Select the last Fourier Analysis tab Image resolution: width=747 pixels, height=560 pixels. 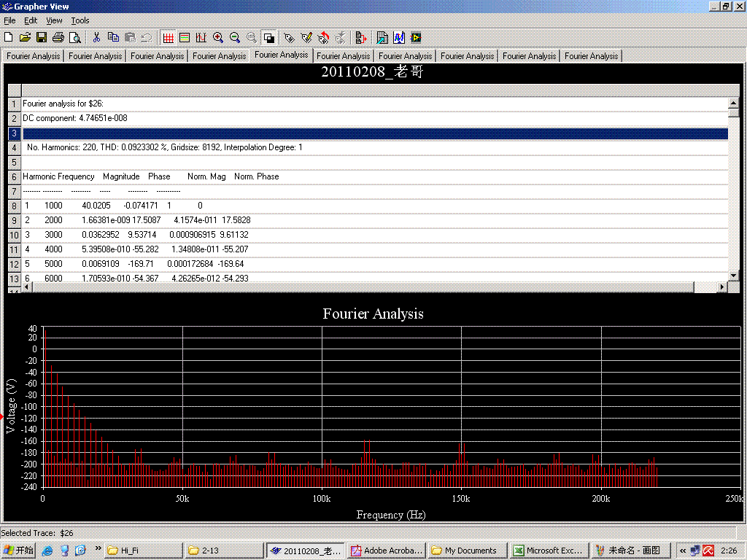click(x=591, y=56)
